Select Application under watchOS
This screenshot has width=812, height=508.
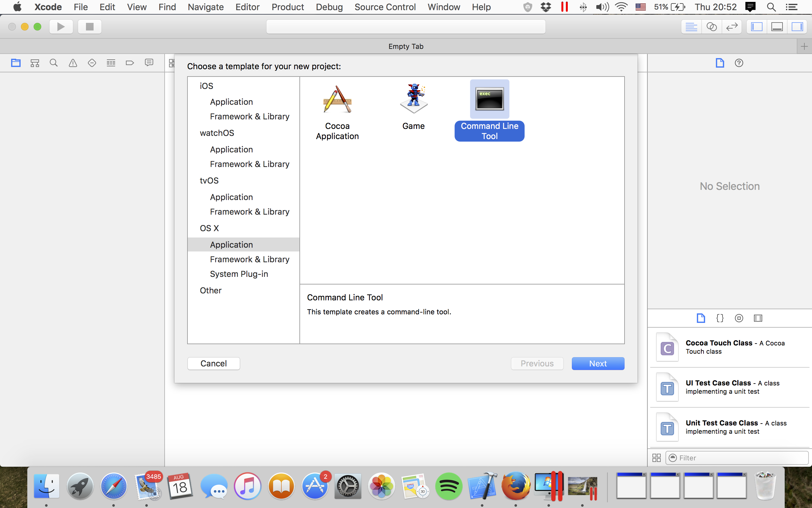coord(232,150)
